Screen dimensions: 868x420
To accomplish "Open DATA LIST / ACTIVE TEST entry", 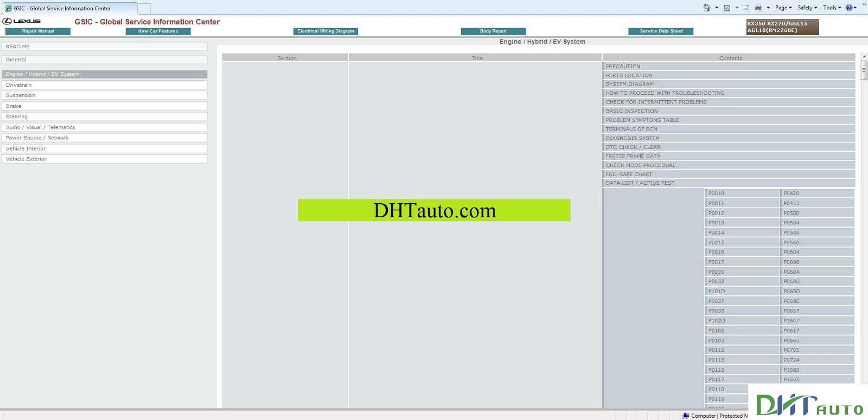I will [729, 183].
